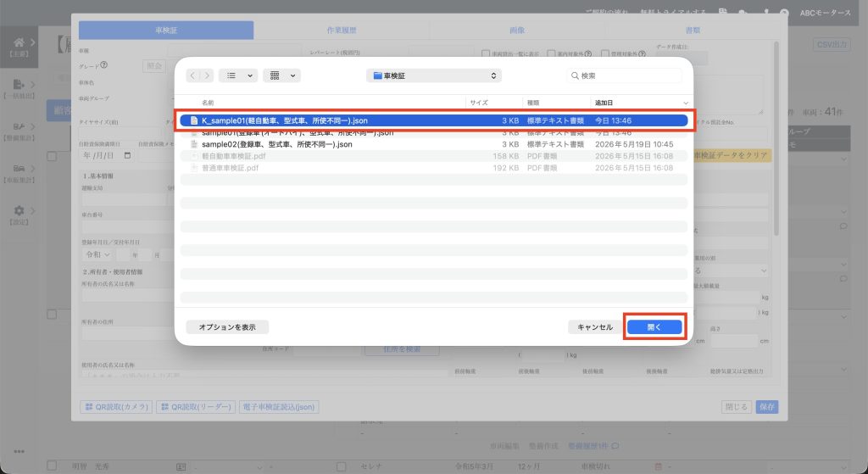Image resolution: width=868 pixels, height=474 pixels.
Task: Click キャンセル button in file dialog
Action: (x=595, y=327)
